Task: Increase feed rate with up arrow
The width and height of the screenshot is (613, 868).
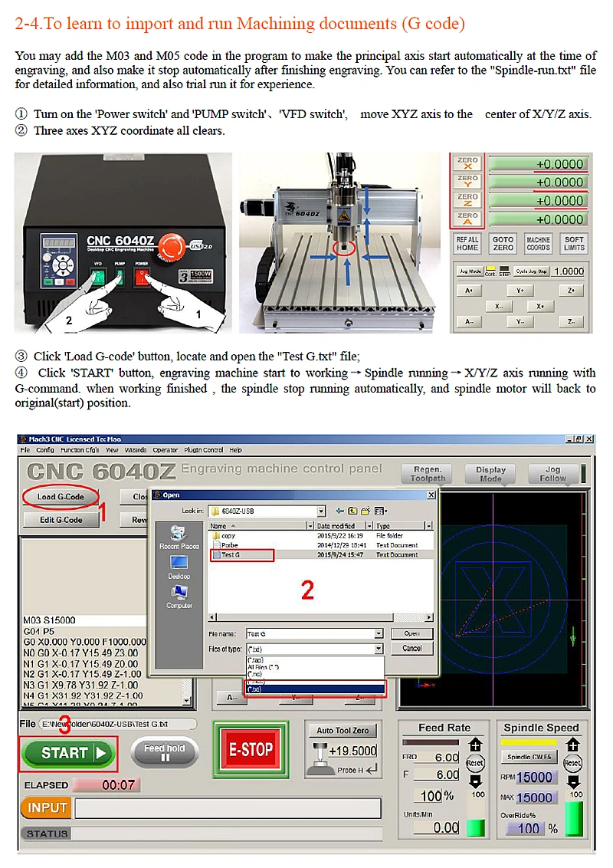Action: pyautogui.click(x=475, y=744)
